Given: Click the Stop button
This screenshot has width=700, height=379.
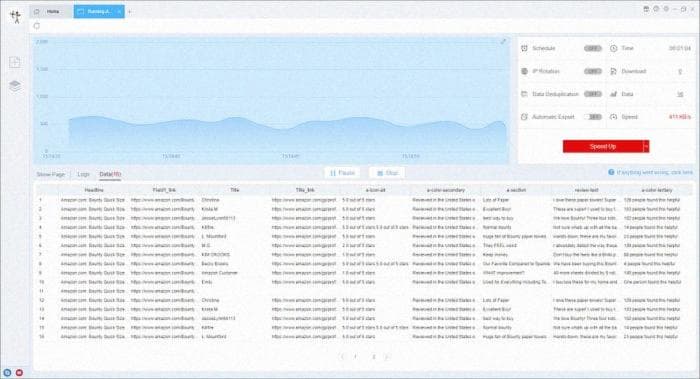Looking at the screenshot, I should [387, 173].
